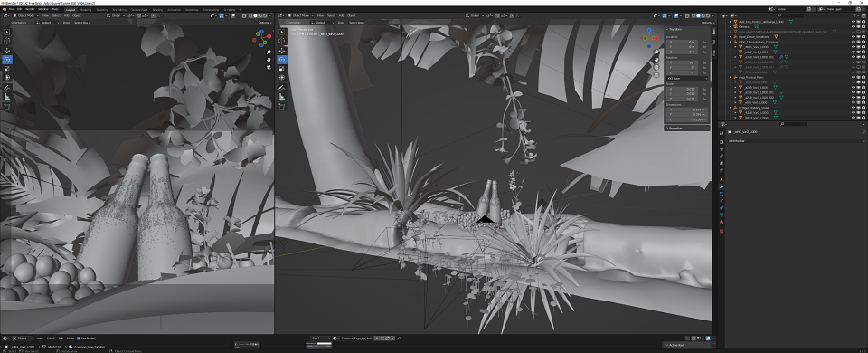The image size is (868, 353).
Task: Activate the Rotate tool in right viewport toolbar
Action: click(282, 60)
